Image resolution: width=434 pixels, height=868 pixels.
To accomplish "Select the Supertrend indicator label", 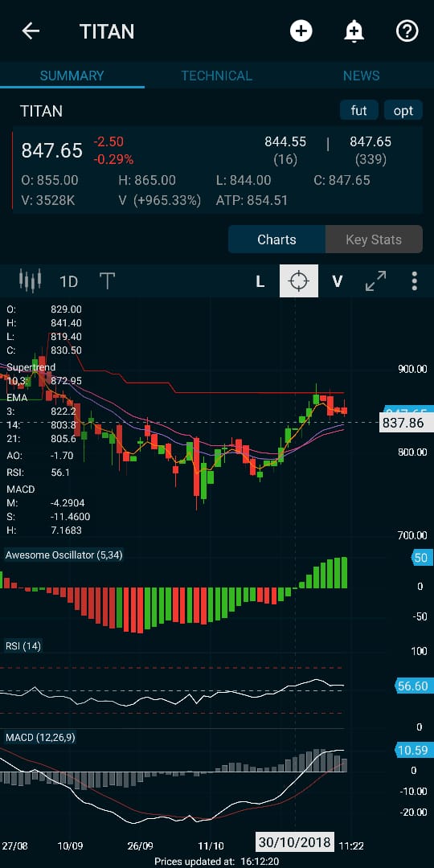I will click(31, 367).
